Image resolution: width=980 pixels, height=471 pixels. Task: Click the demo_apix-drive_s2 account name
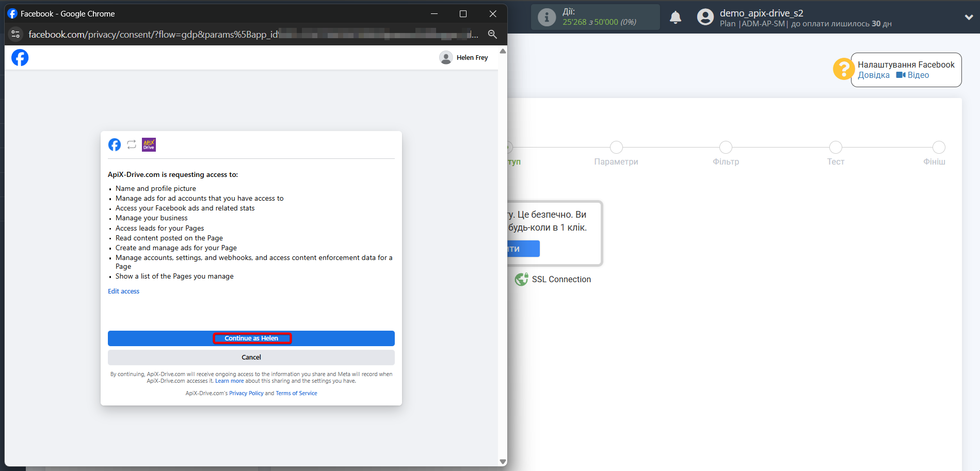coord(762,13)
